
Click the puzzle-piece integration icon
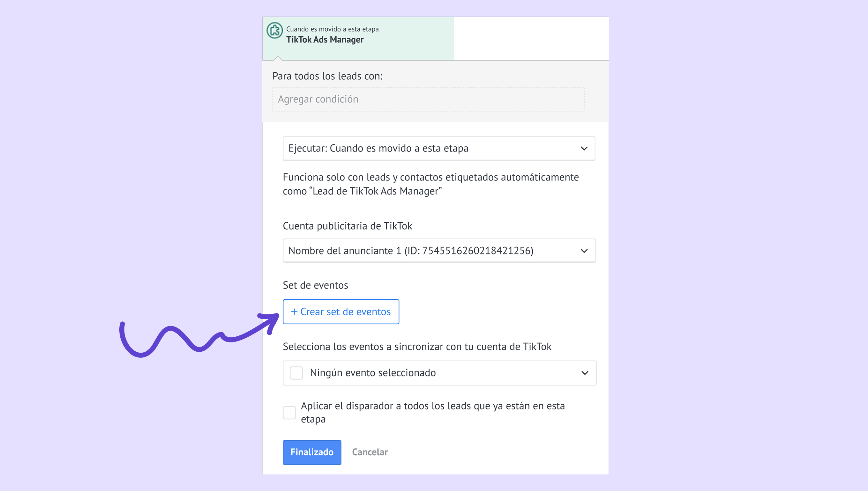pyautogui.click(x=275, y=31)
